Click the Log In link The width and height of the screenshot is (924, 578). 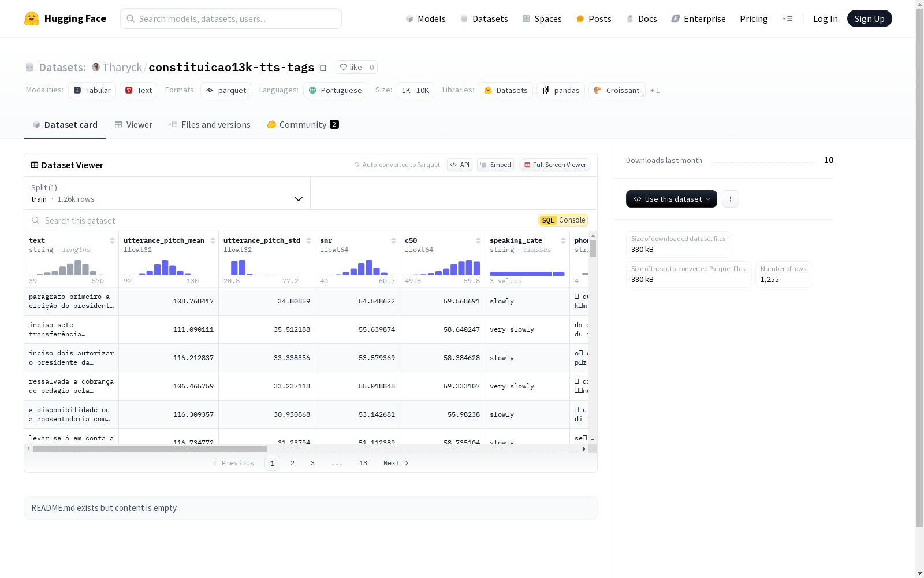(x=825, y=18)
